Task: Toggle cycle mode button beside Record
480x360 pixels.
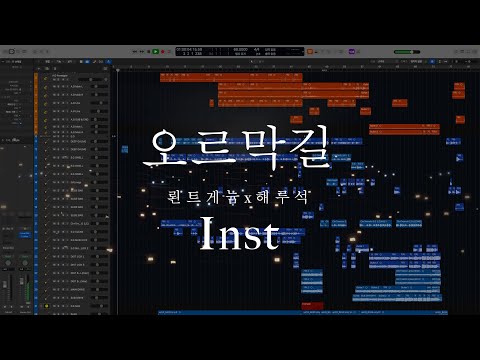Action: 169,52
